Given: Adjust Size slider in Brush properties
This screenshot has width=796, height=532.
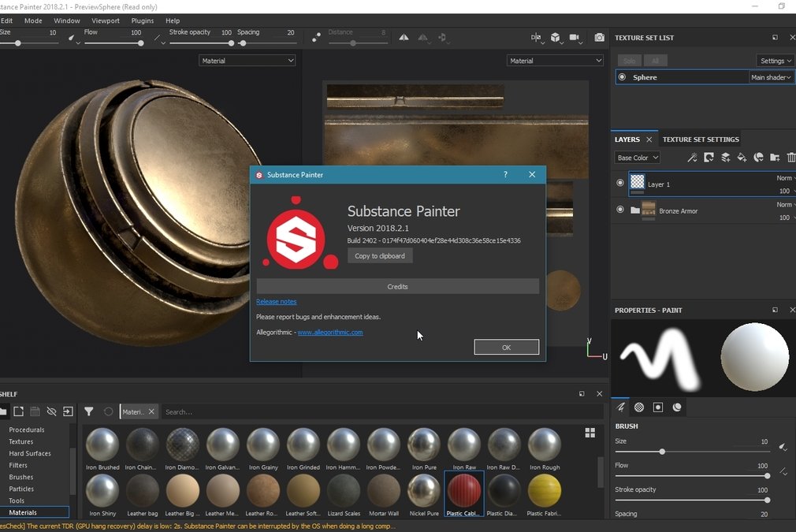Looking at the screenshot, I should (x=693, y=452).
